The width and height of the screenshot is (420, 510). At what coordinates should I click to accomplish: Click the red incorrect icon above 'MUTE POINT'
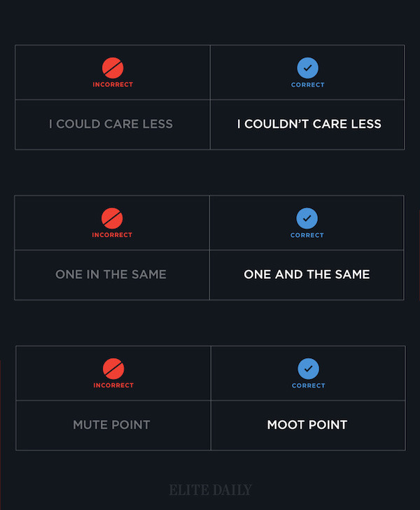tap(113, 369)
